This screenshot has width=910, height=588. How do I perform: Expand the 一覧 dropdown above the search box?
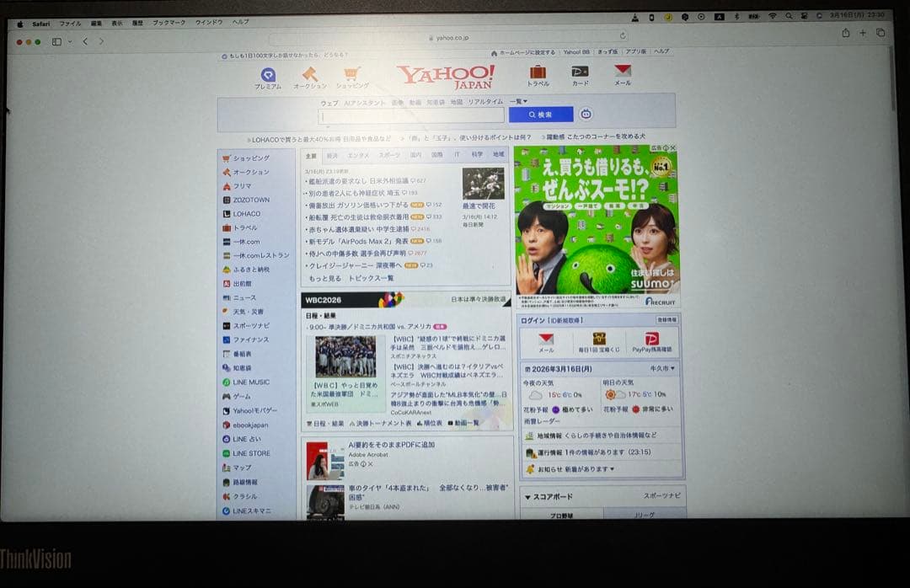518,101
